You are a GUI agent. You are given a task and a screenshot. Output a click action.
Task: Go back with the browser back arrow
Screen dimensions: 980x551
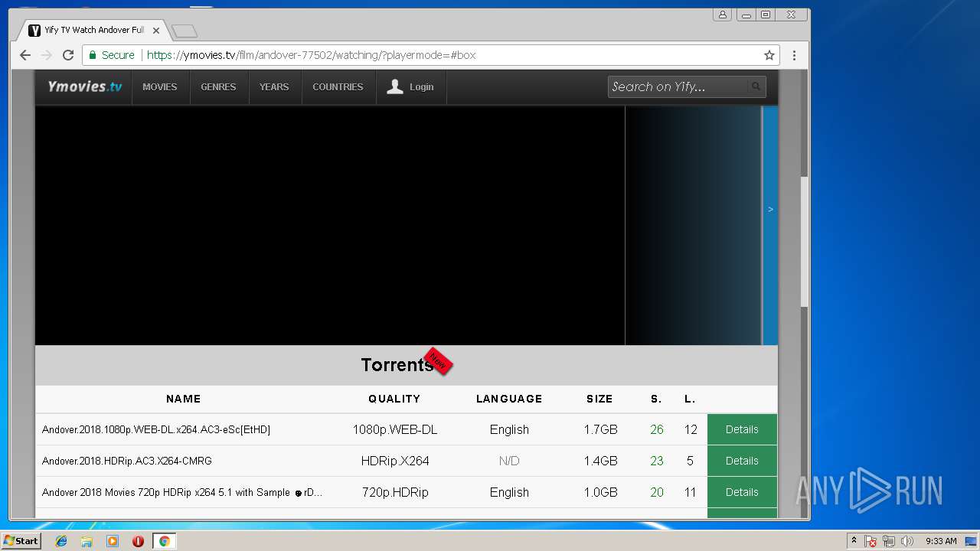(24, 55)
